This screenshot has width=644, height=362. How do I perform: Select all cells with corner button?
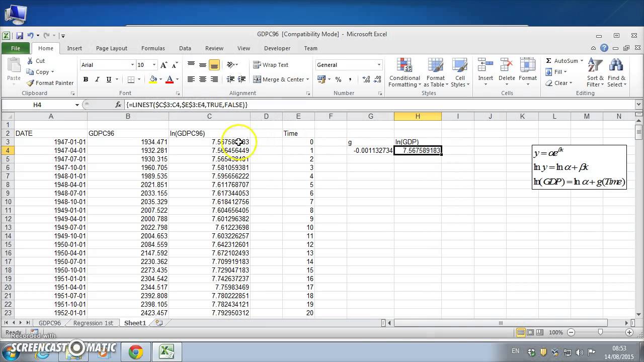pyautogui.click(x=8, y=117)
